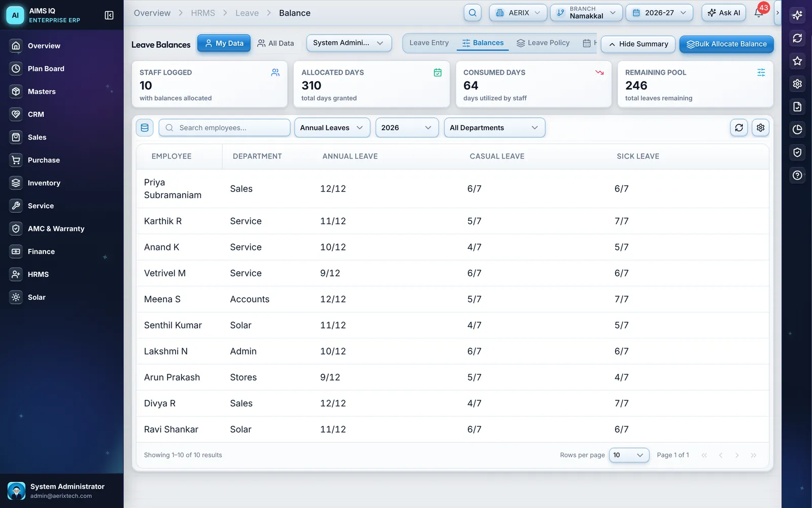
Task: Click the sparkle AI icon in right rail
Action: pos(797,15)
